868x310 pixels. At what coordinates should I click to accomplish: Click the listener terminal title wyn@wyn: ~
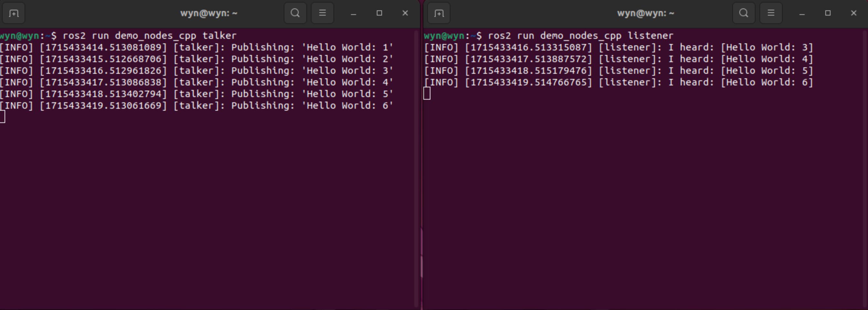pyautogui.click(x=646, y=13)
